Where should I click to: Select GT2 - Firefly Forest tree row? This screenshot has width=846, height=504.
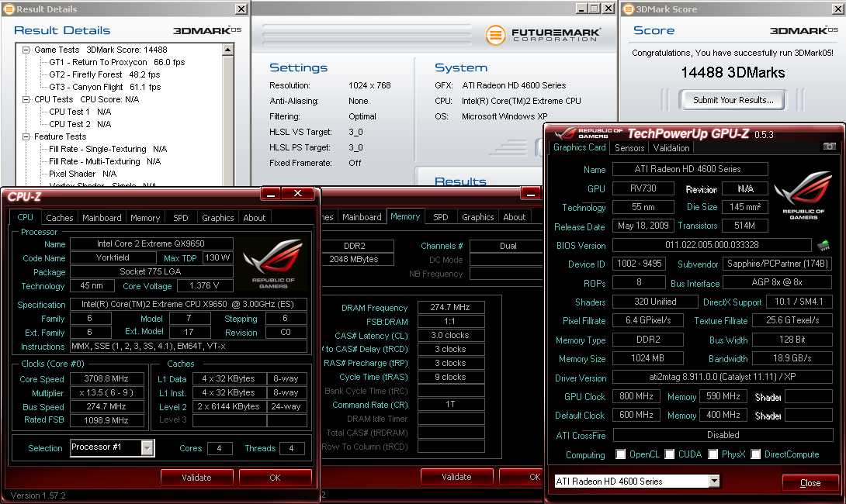(104, 74)
